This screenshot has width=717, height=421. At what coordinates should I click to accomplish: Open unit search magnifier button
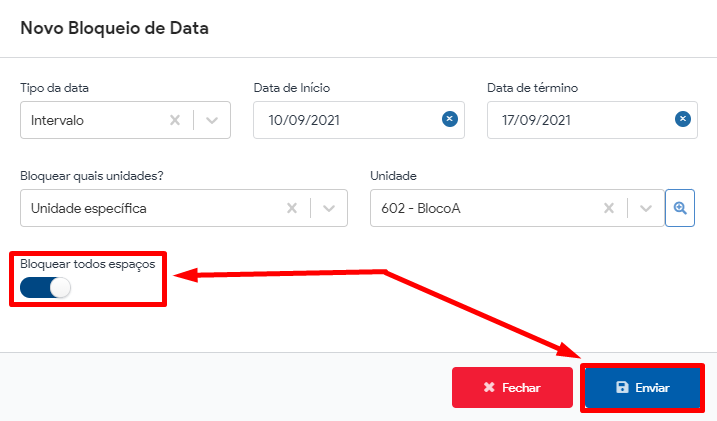pos(680,208)
